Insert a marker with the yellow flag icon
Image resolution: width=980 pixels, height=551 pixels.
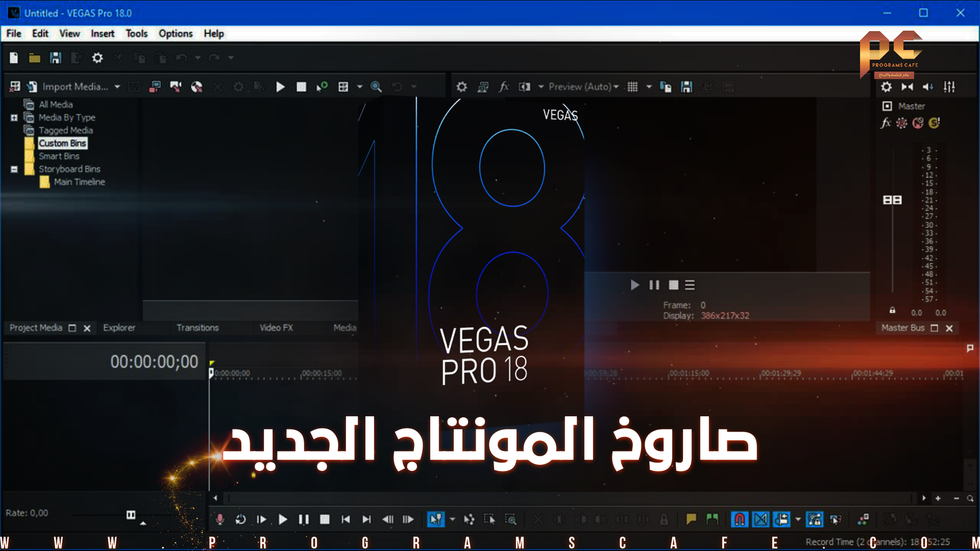(691, 519)
